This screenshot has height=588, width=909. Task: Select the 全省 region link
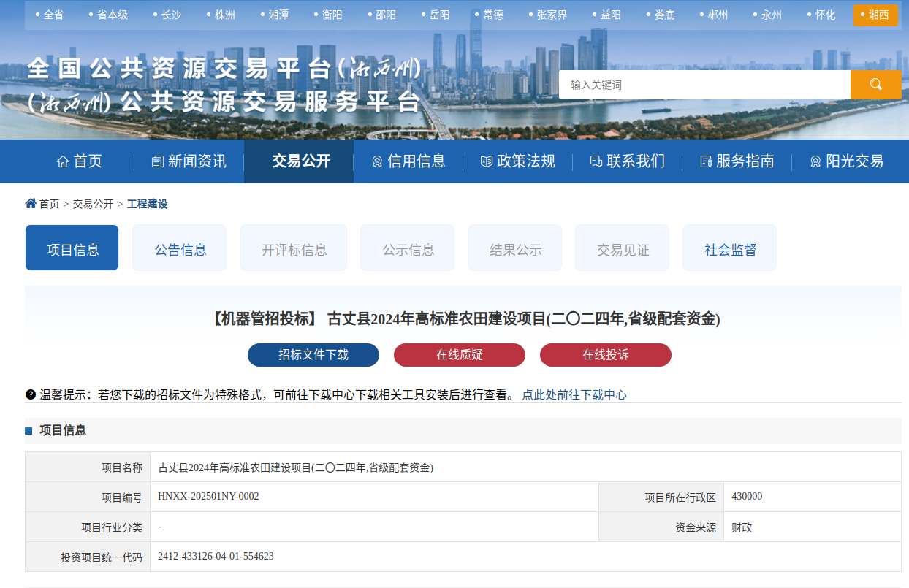(x=53, y=15)
